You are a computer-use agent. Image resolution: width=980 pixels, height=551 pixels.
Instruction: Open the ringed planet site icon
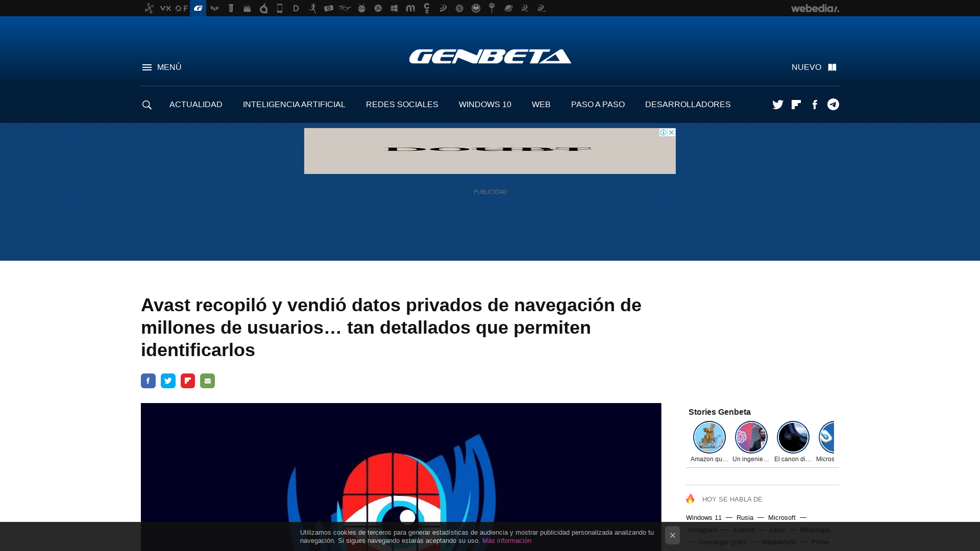[x=508, y=8]
